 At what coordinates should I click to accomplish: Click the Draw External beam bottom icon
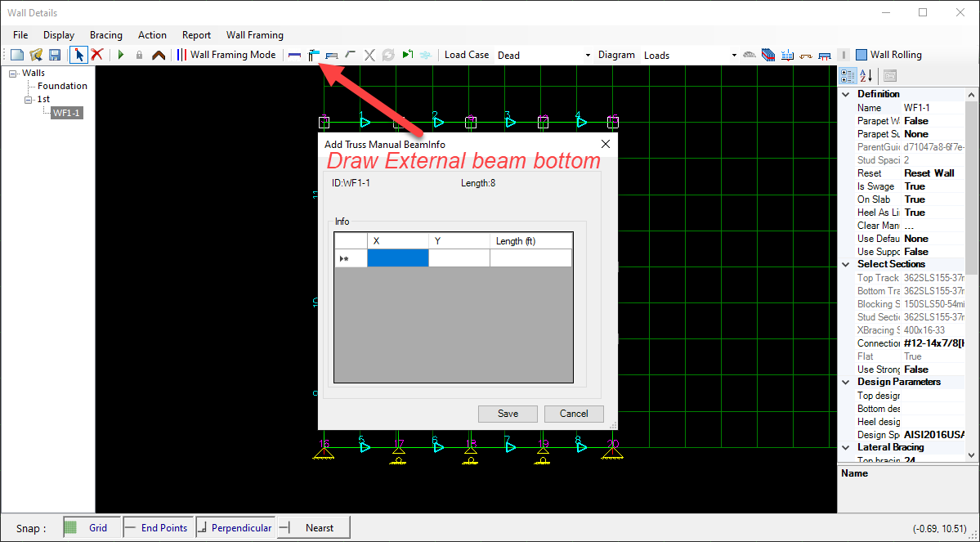tap(313, 55)
